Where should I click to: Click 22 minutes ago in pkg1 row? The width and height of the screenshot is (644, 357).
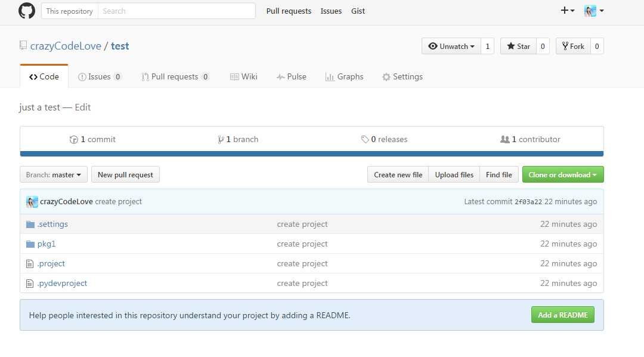[568, 244]
